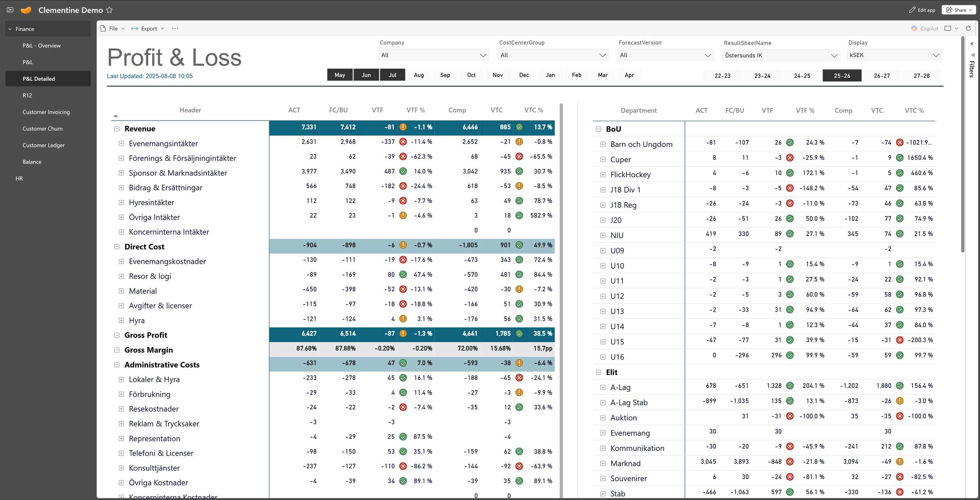Expand the Evenemangsintäkter row
The height and width of the screenshot is (500, 980).
coord(122,144)
